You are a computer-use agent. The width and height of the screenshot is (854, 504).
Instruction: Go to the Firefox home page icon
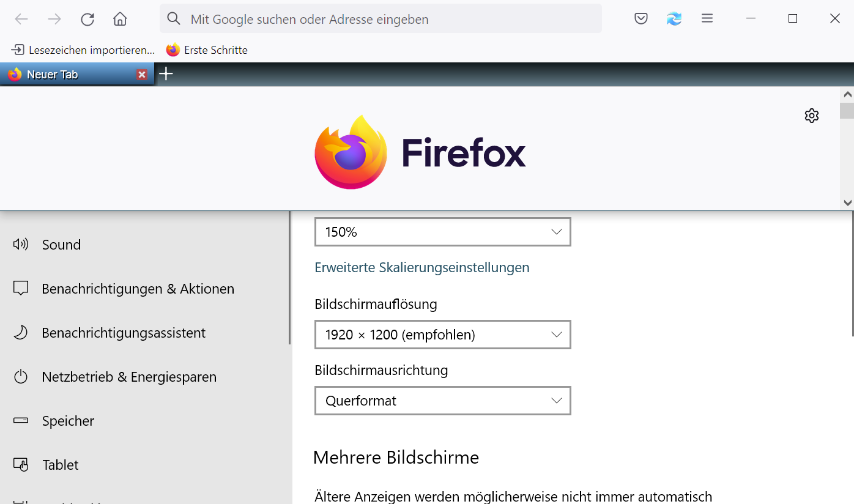[120, 19]
